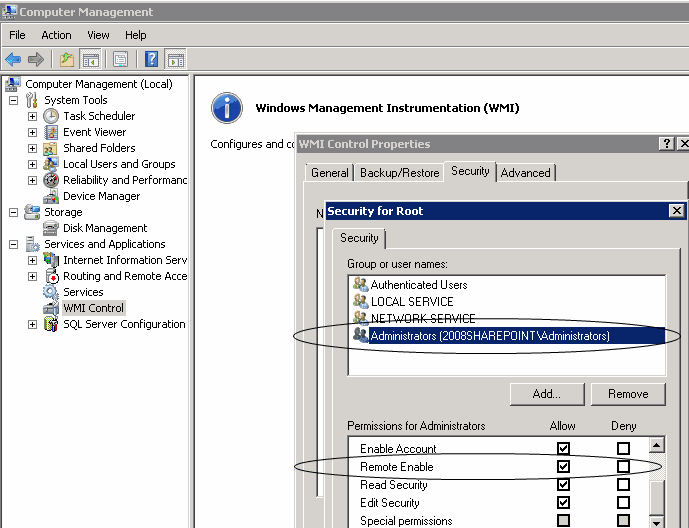Go back with the blue Back arrow
This screenshot has width=689, height=528.
[x=13, y=59]
